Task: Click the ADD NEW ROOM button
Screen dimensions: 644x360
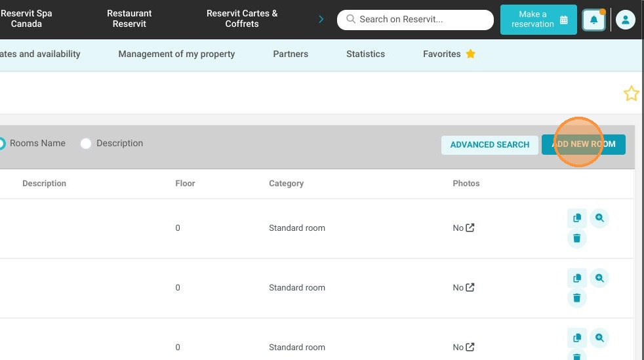Action: [583, 144]
